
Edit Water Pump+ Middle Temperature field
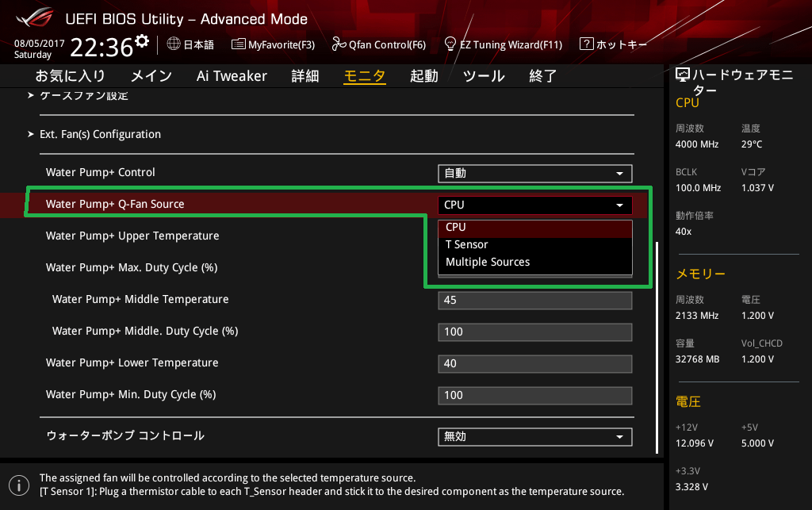coord(535,301)
